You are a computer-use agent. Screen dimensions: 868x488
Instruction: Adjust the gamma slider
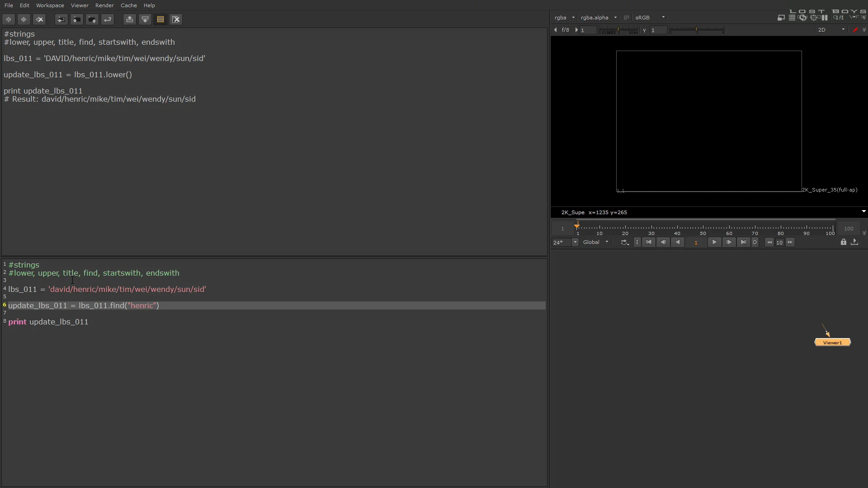point(697,30)
